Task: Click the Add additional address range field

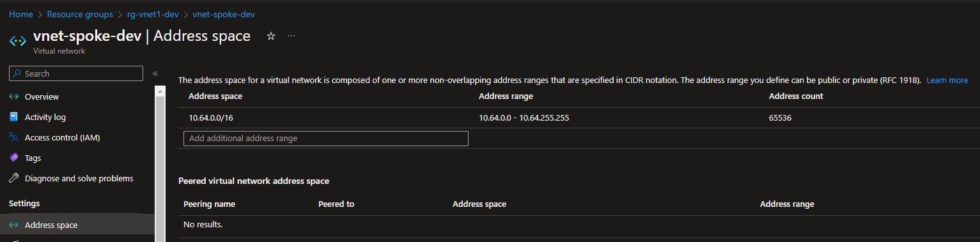Action: coord(326,139)
